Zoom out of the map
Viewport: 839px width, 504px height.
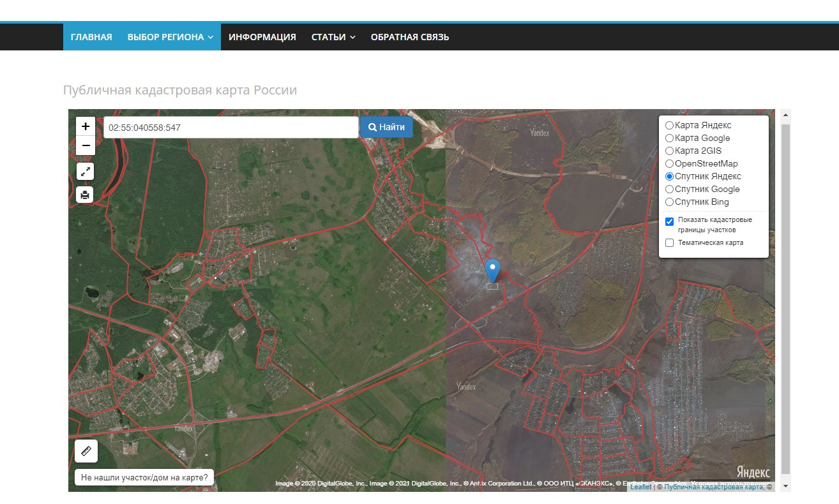[86, 145]
